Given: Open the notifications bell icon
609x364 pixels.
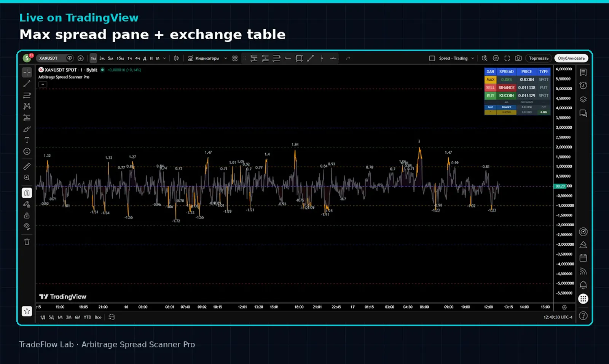Looking at the screenshot, I should tap(583, 285).
